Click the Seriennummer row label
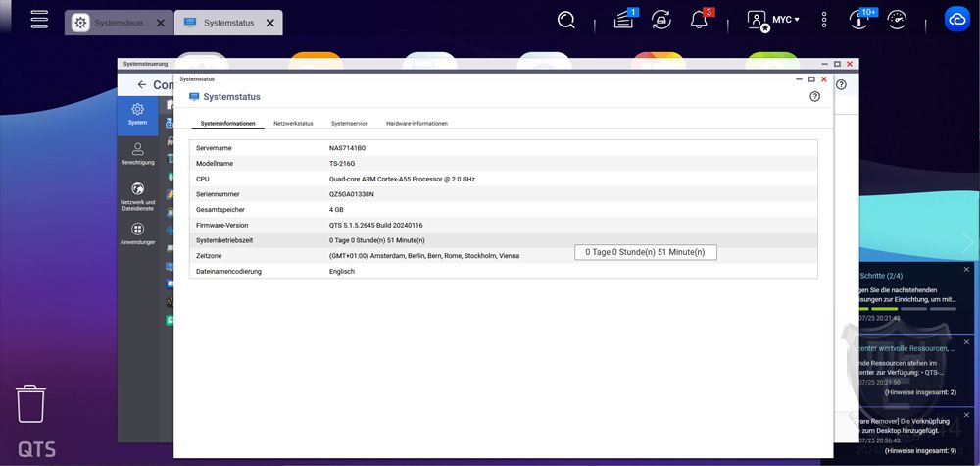This screenshot has width=980, height=466. (x=218, y=194)
